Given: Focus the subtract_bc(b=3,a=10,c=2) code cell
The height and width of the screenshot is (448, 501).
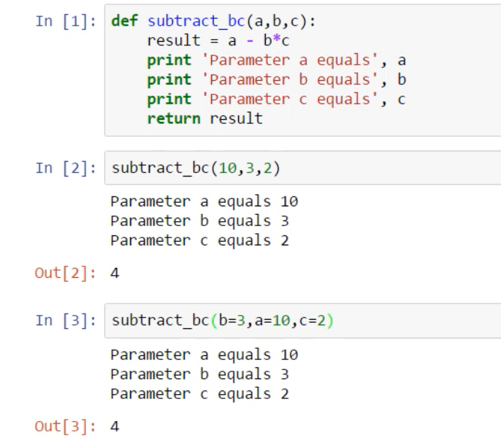Looking at the screenshot, I should 223,321.
